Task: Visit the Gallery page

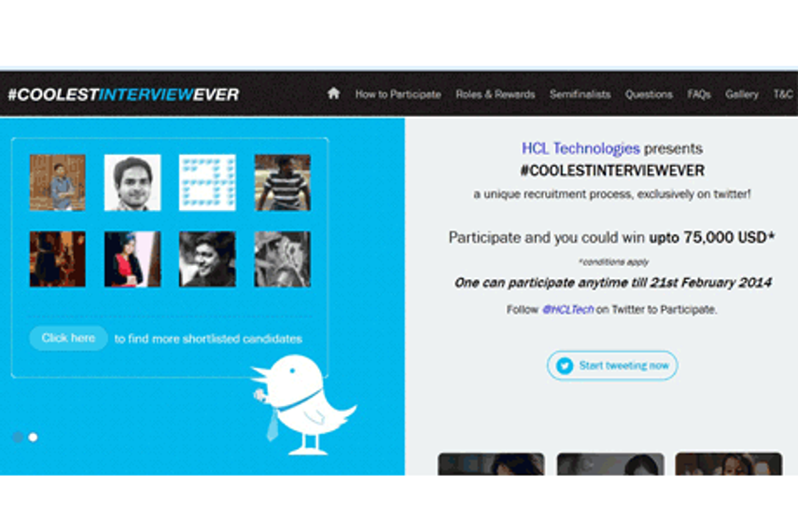Action: tap(742, 94)
